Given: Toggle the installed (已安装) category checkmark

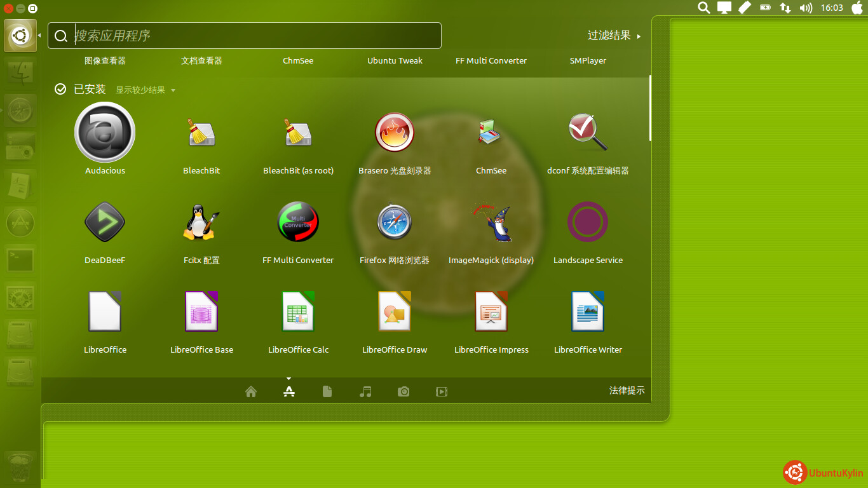Looking at the screenshot, I should click(x=60, y=90).
